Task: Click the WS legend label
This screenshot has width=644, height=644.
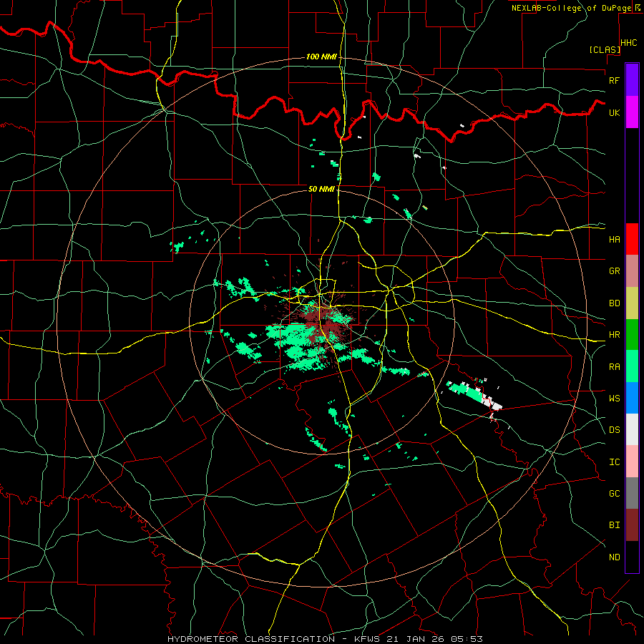Action: 614,398
